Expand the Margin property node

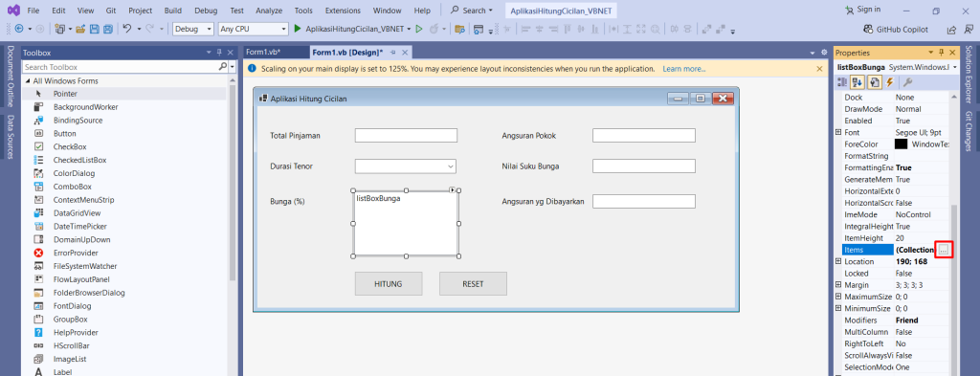coord(838,285)
